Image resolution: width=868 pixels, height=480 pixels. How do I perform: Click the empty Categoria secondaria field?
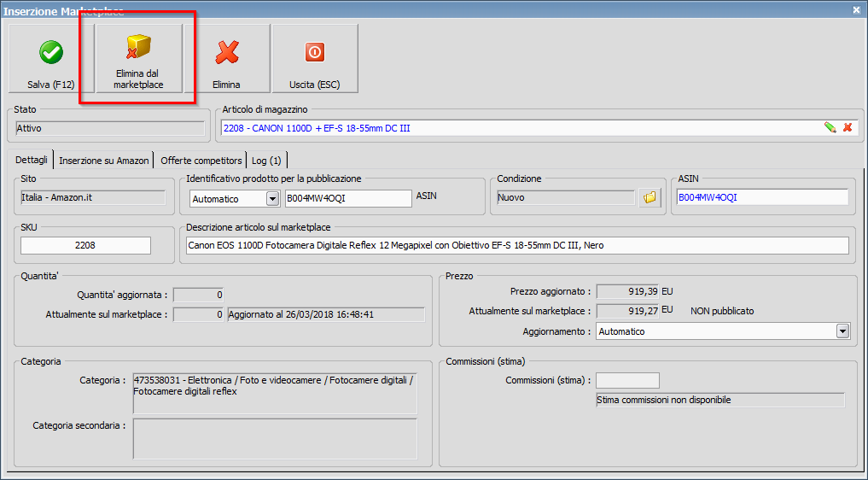pyautogui.click(x=275, y=438)
